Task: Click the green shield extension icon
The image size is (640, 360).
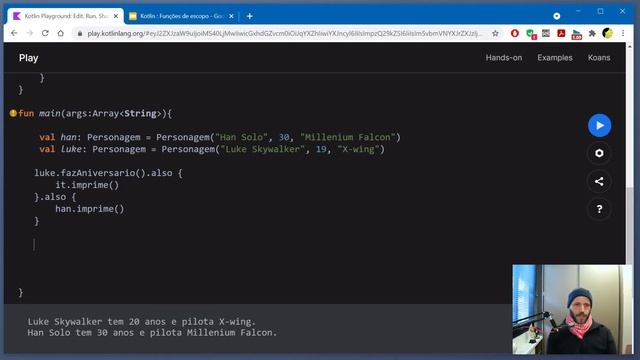Action: pyautogui.click(x=531, y=34)
